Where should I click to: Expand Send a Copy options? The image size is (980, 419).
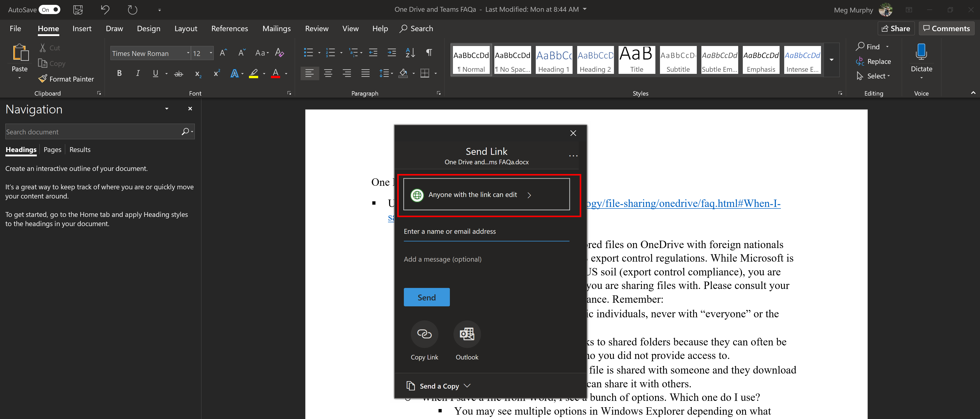467,386
